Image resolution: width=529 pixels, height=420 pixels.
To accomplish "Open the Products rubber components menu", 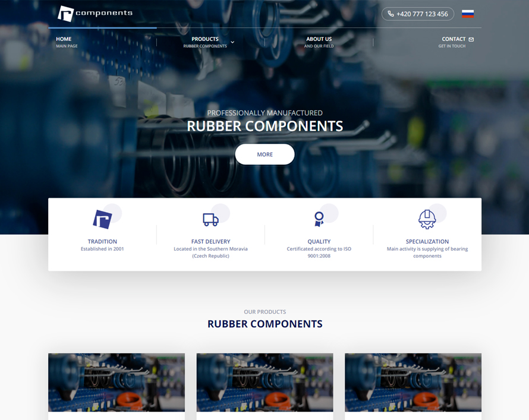I will [x=205, y=42].
